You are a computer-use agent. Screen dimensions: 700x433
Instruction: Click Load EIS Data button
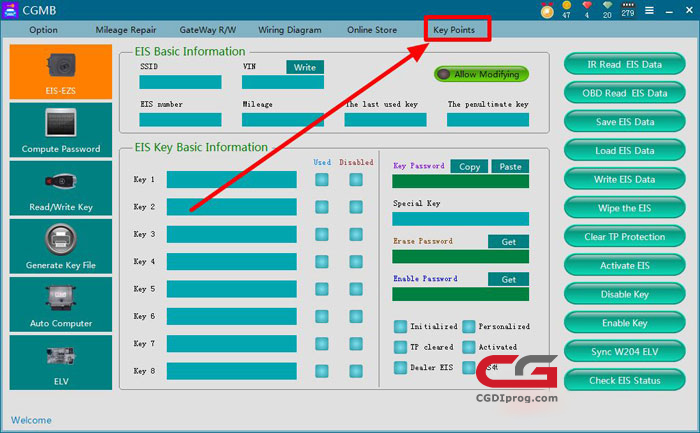click(625, 150)
